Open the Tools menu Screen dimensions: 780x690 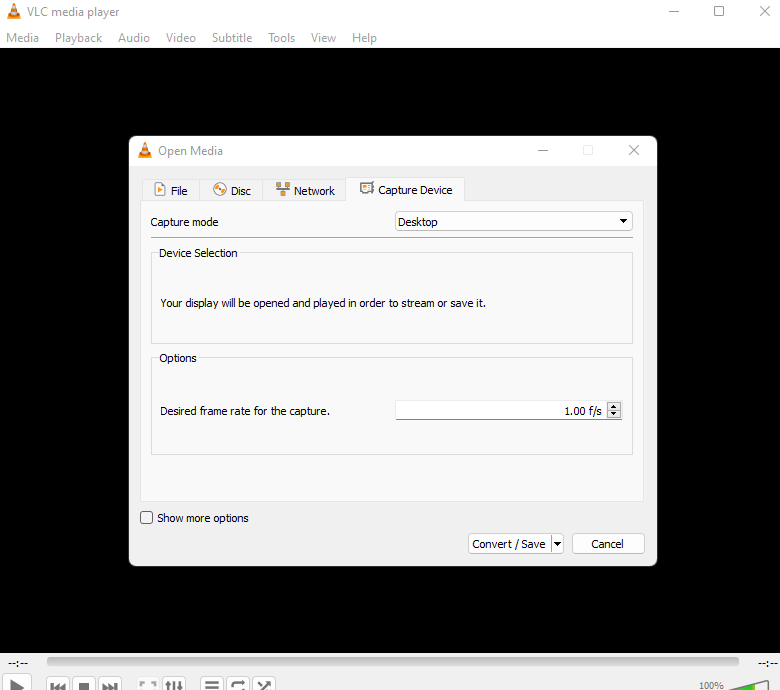click(282, 38)
